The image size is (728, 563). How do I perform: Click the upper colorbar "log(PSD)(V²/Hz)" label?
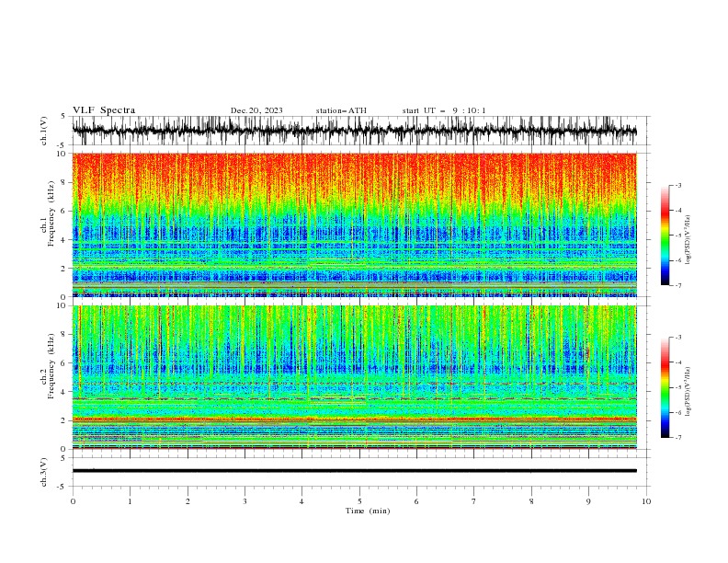(688, 240)
